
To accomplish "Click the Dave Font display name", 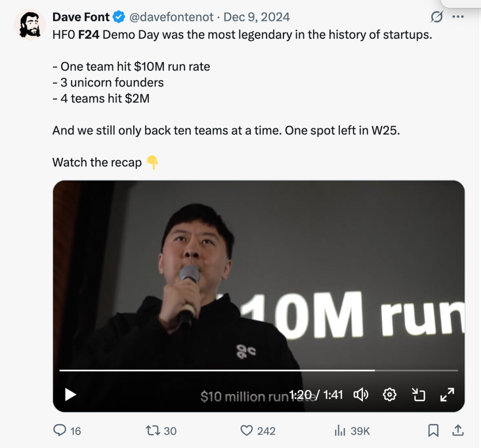I will [81, 17].
